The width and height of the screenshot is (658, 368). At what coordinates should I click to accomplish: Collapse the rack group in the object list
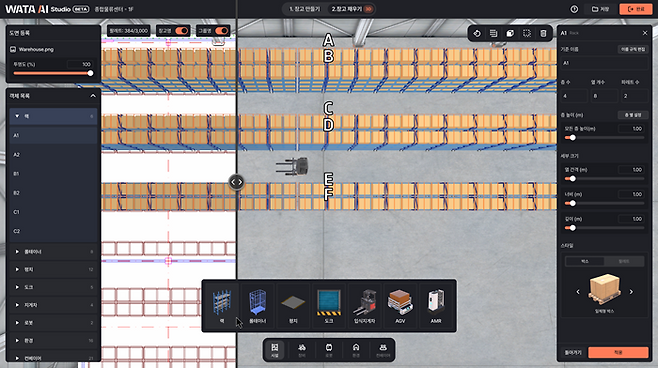(17, 116)
